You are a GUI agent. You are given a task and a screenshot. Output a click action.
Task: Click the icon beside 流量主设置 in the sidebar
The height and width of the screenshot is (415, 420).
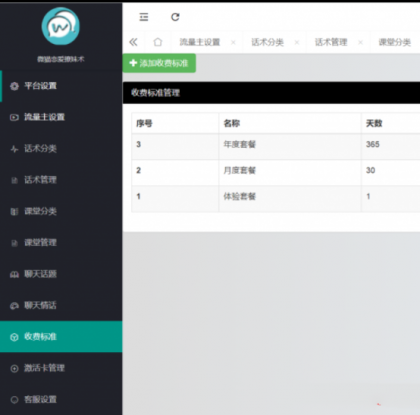click(14, 117)
